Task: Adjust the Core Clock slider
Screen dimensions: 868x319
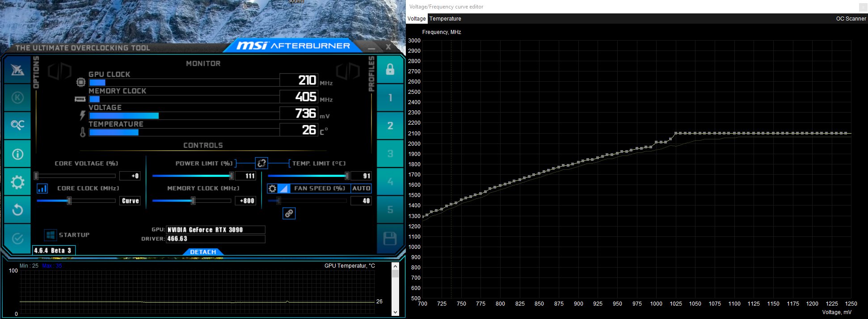Action: point(75,201)
